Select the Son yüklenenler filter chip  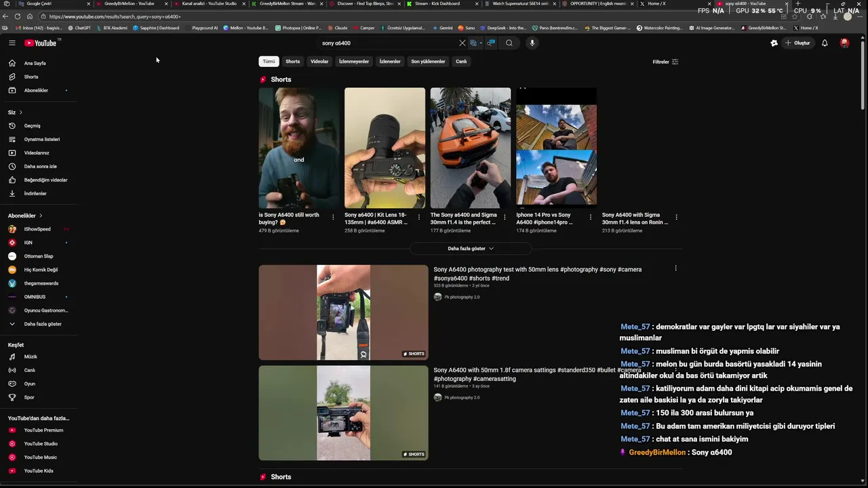pos(428,62)
